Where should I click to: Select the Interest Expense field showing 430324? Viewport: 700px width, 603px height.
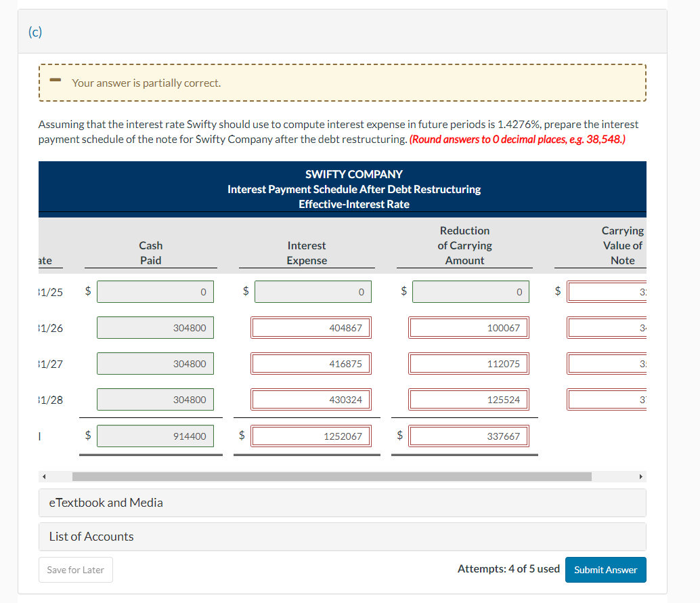click(311, 399)
